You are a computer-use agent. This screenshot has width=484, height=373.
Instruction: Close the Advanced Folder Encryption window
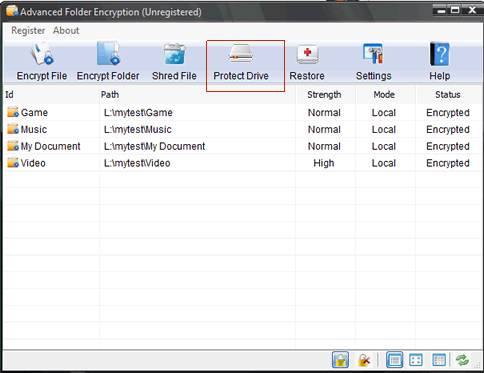[x=472, y=10]
